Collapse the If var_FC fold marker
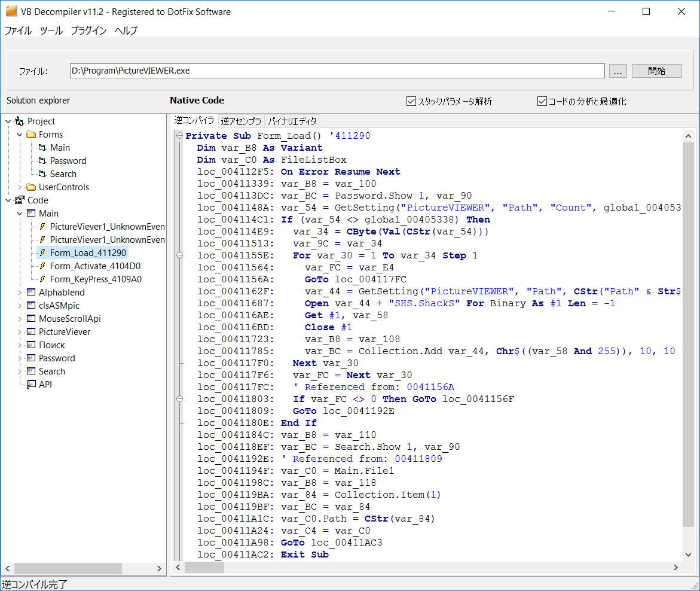This screenshot has height=591, width=700. [179, 398]
